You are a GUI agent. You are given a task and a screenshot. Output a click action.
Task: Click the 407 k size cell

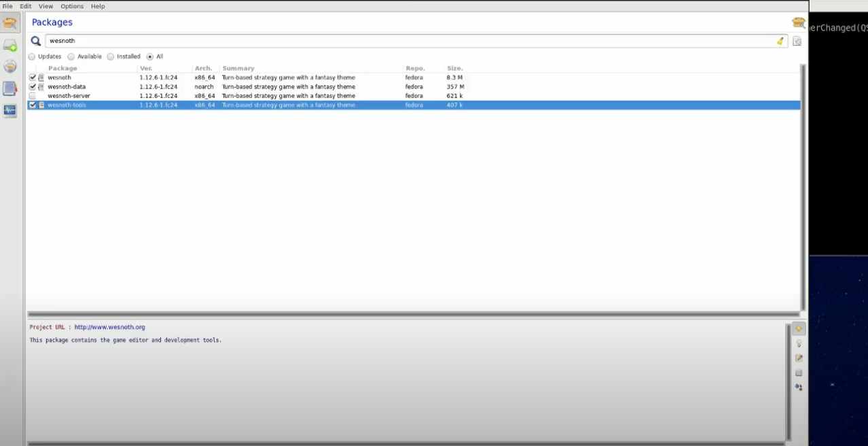[454, 105]
